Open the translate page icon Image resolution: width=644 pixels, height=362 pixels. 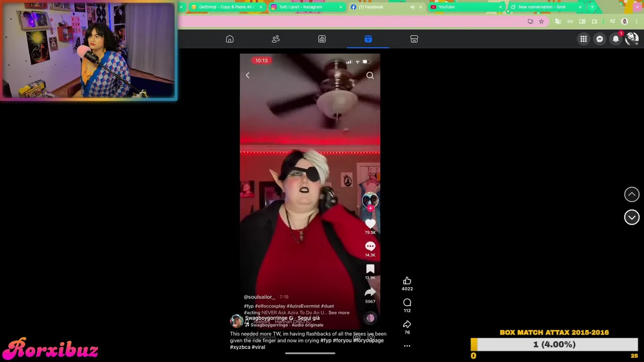558,21
